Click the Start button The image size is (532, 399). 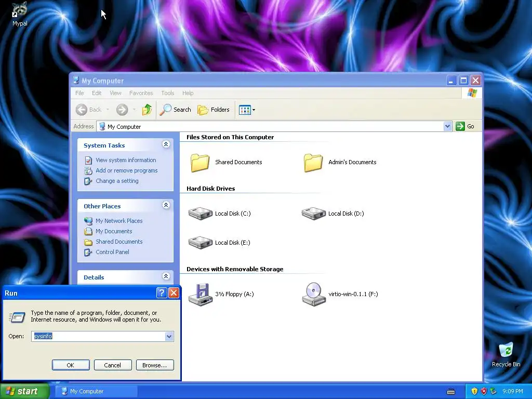[24, 391]
